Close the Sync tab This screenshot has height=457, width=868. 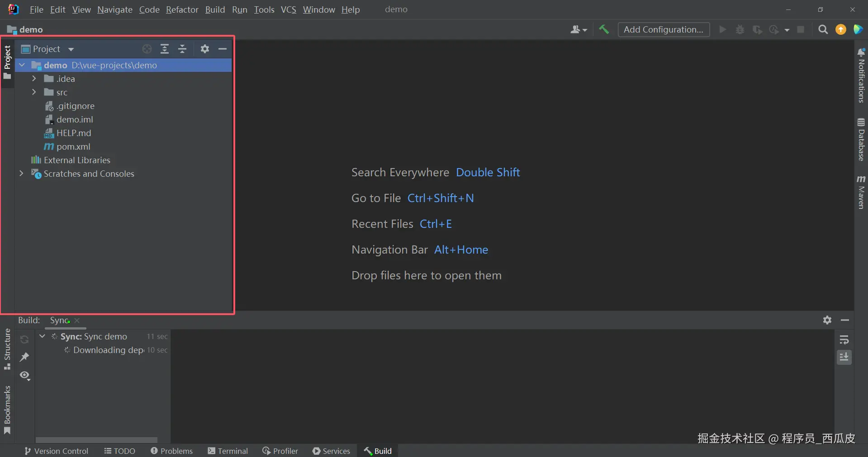point(77,320)
